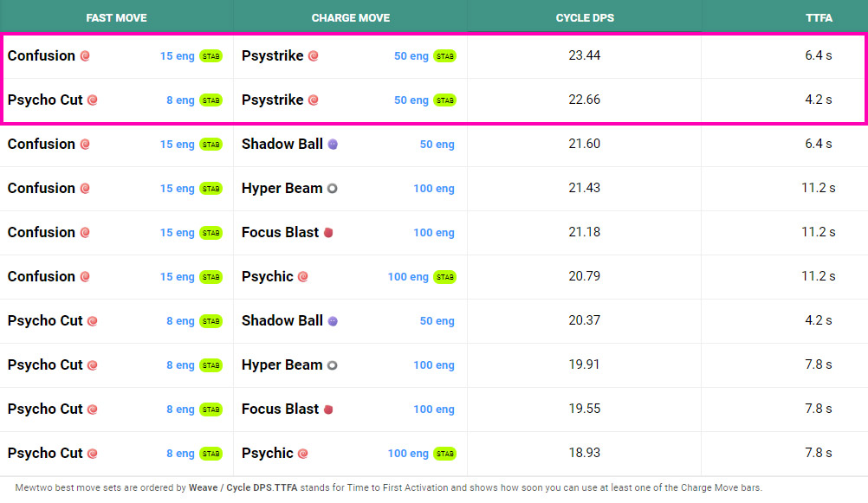This screenshot has height=503, width=868.
Task: Select the 20.37 Cycle DPS value
Action: [585, 320]
